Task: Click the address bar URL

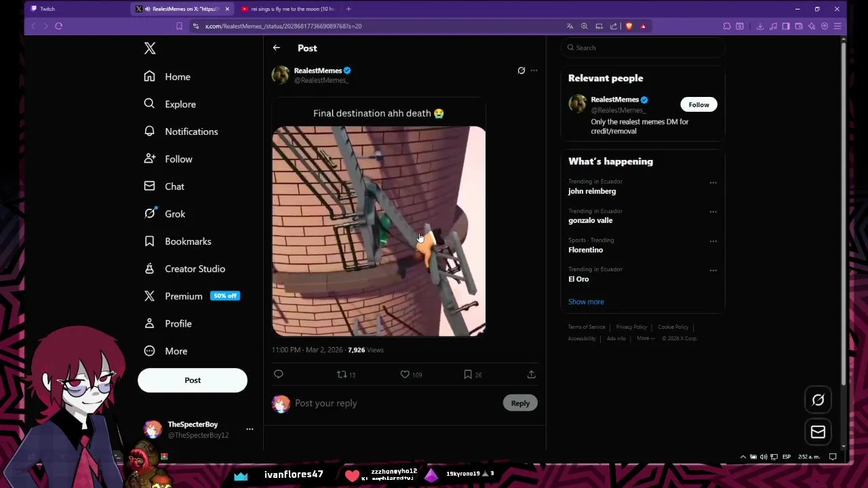Action: click(283, 26)
